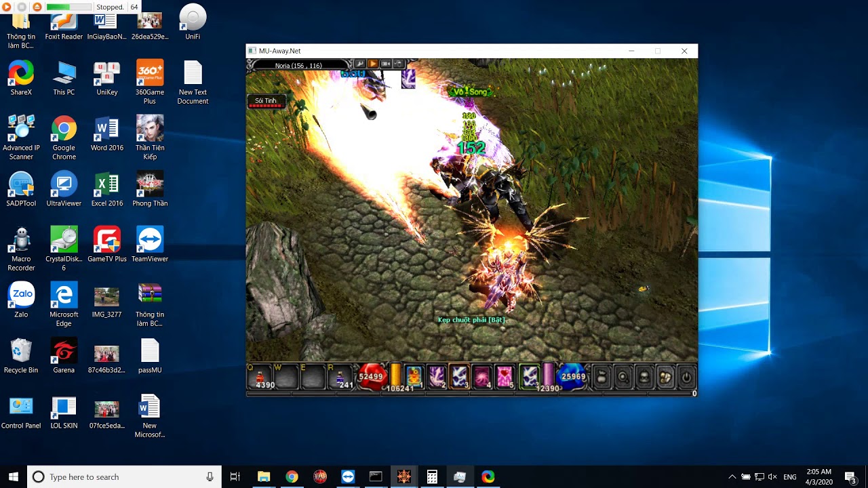
Task: Open UniFi desktop shortcut
Action: click(193, 22)
